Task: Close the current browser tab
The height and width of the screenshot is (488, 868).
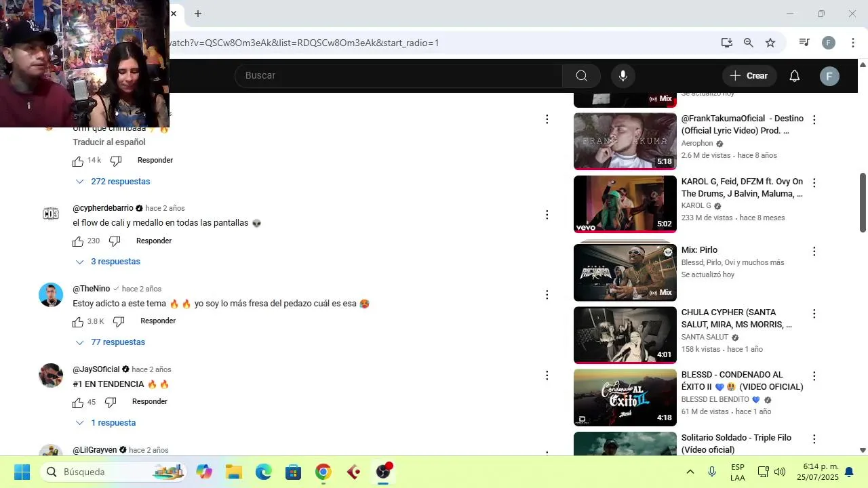Action: pos(174,14)
